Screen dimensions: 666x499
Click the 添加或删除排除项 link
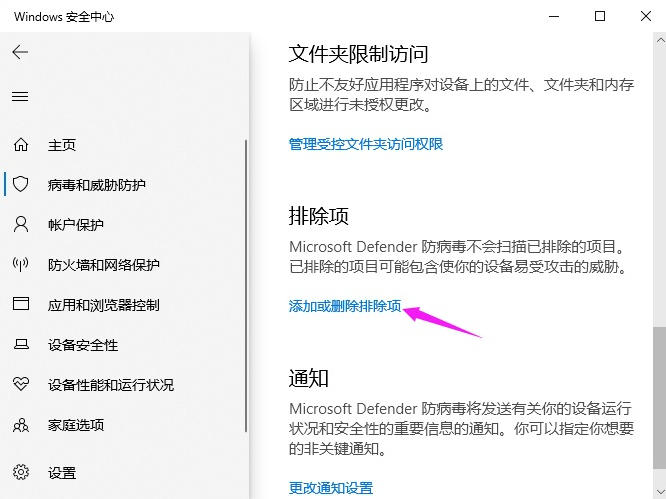345,309
